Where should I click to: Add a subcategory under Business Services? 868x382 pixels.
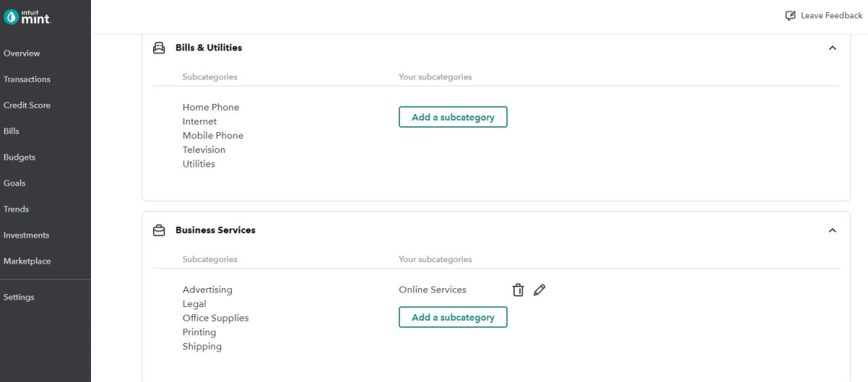[453, 317]
